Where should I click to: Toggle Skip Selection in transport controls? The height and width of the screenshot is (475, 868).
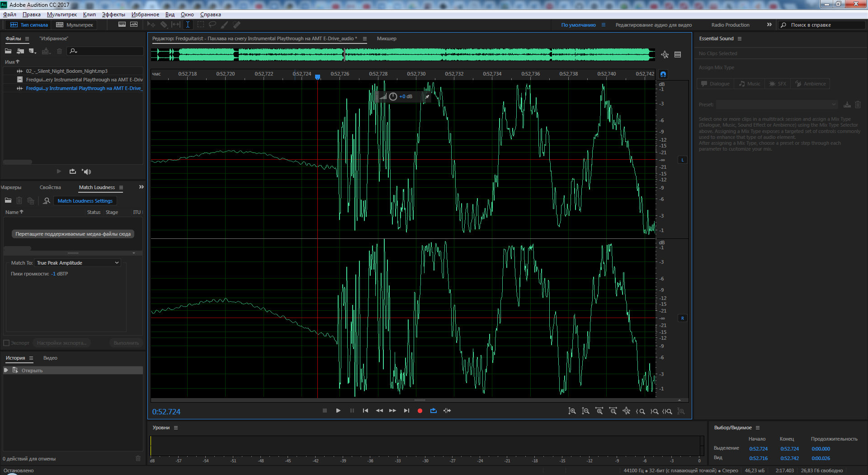click(447, 411)
